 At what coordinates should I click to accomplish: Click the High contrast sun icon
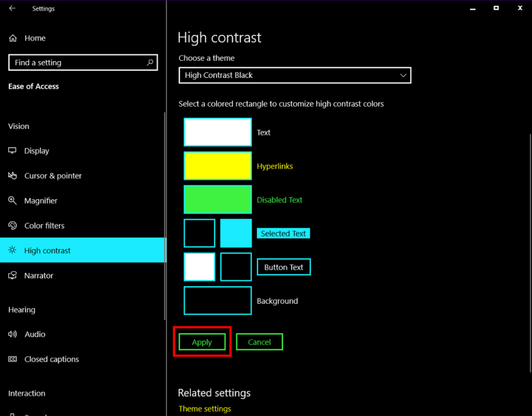[12, 251]
